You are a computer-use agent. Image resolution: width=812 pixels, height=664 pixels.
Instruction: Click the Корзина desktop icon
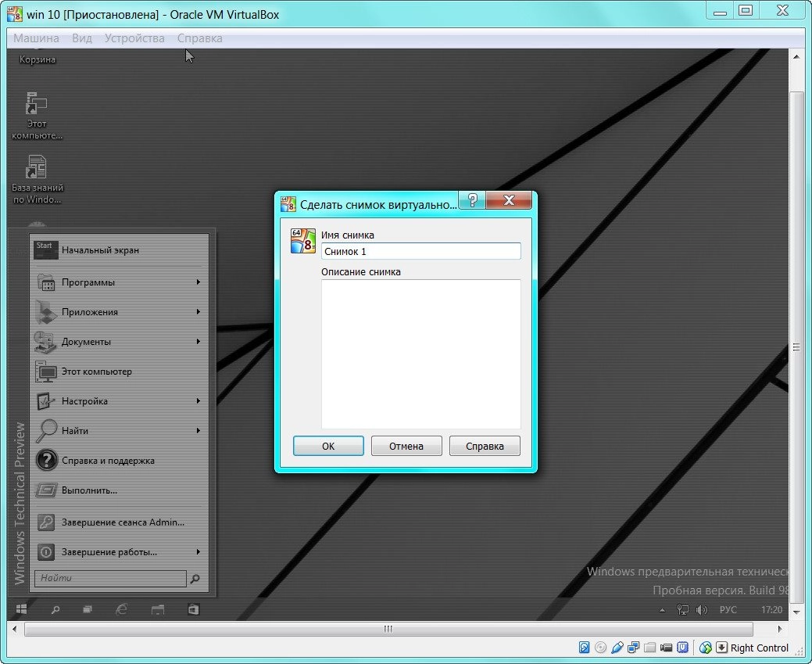pos(38,56)
